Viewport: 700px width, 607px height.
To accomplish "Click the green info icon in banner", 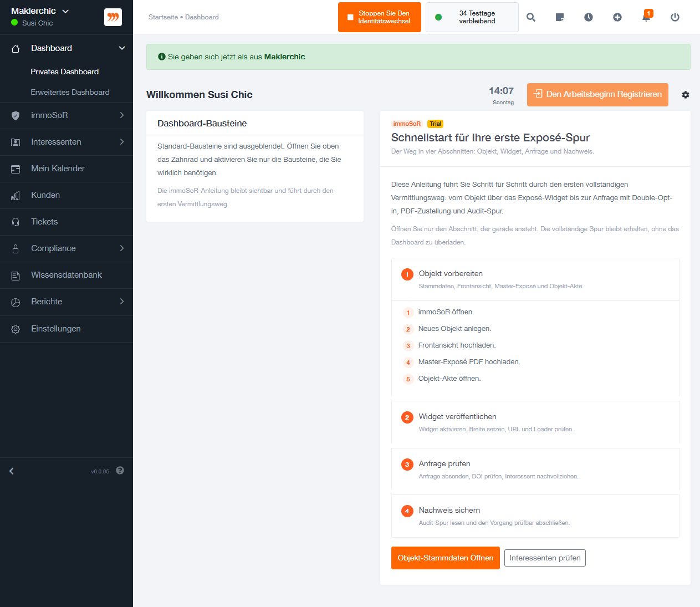I will coord(162,57).
